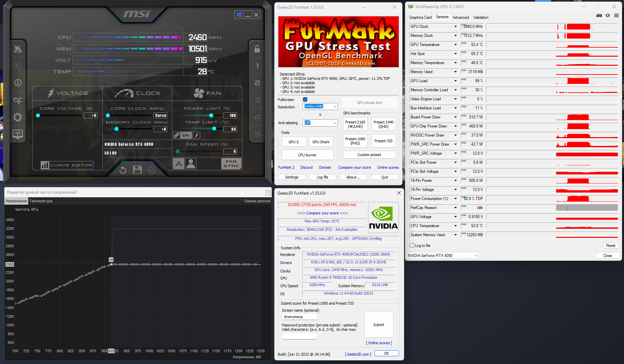Image resolution: width=624 pixels, height=364 pixels.
Task: Click the Settings button in FurMark
Action: tap(292, 177)
